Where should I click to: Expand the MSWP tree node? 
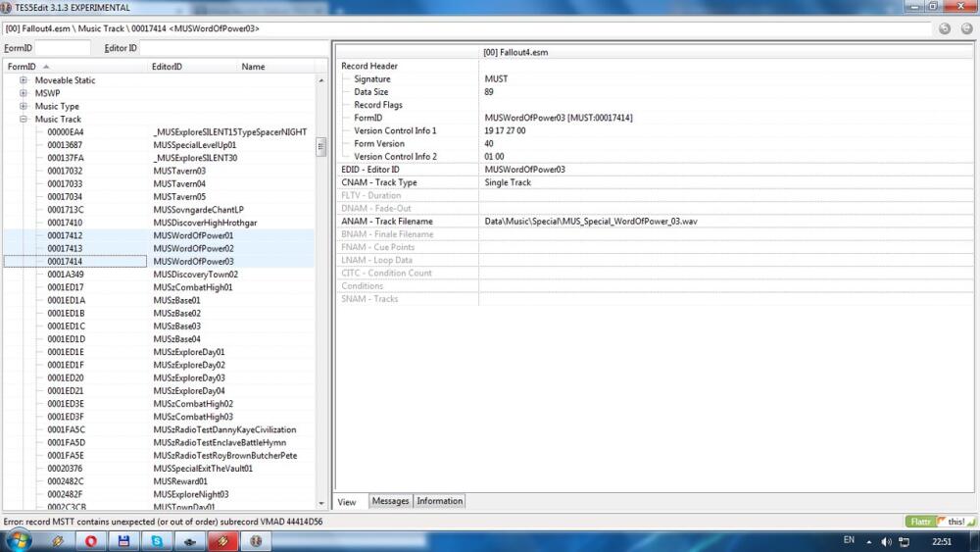[x=24, y=93]
